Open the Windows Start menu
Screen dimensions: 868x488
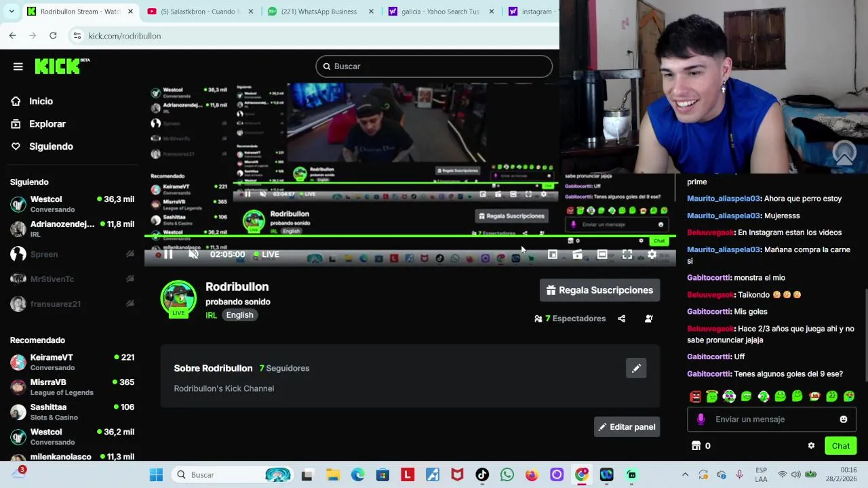coord(156,475)
